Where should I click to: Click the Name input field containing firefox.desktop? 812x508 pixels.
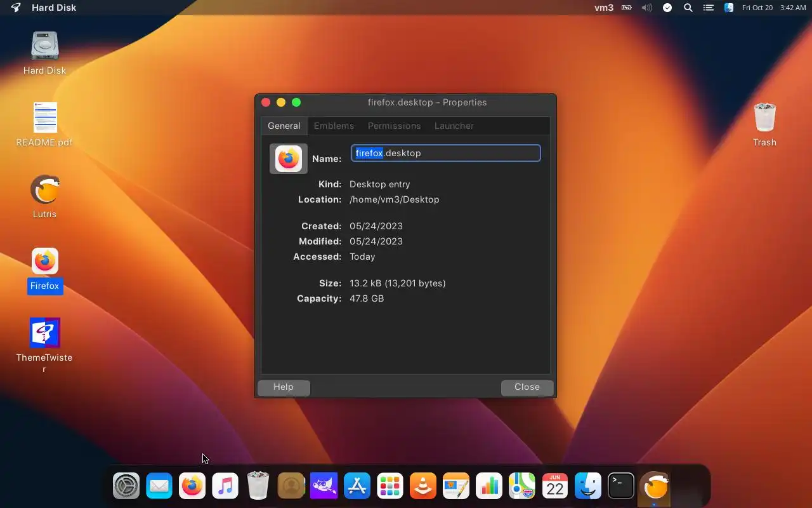pyautogui.click(x=445, y=153)
